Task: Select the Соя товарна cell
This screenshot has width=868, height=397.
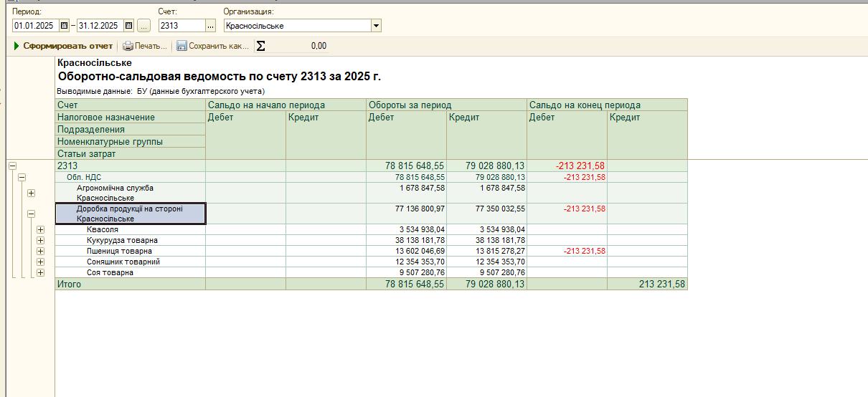Action: 131,272
